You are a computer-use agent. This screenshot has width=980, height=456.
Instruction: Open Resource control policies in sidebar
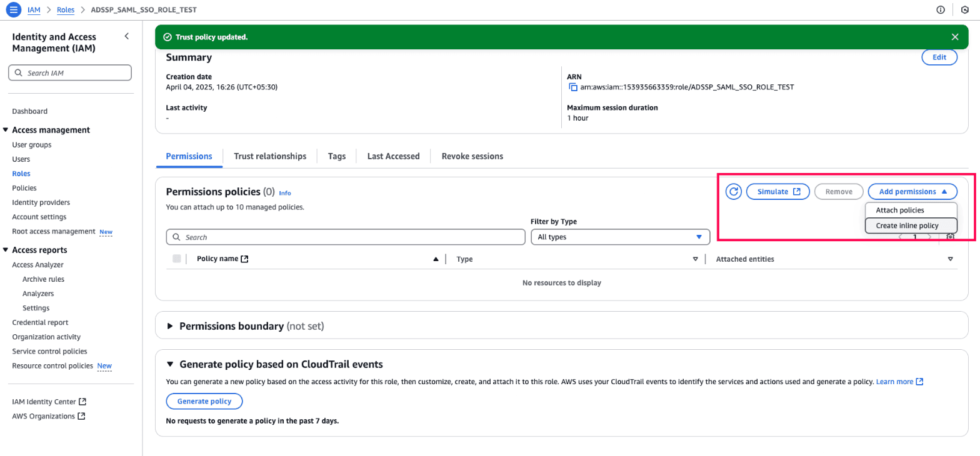pos(52,365)
